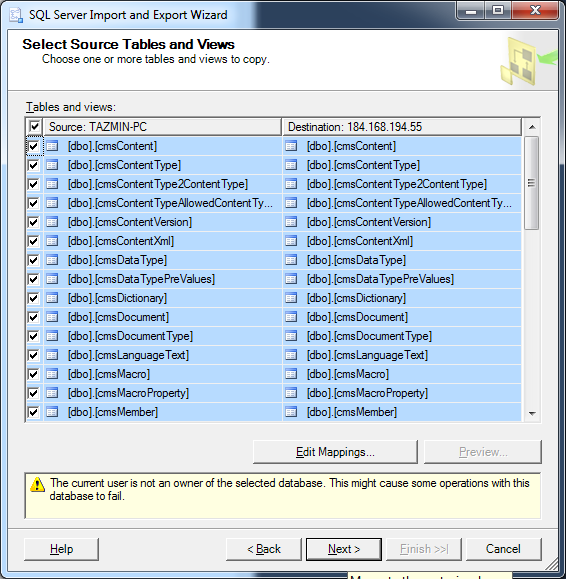This screenshot has height=579, width=566.
Task: Toggle checkbox for [dbo].[cmsMember] table
Action: [33, 412]
